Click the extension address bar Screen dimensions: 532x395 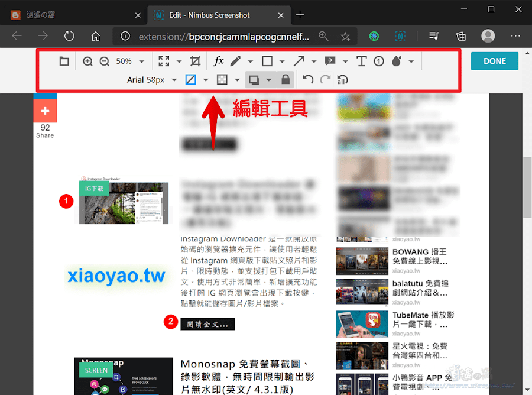(x=223, y=36)
